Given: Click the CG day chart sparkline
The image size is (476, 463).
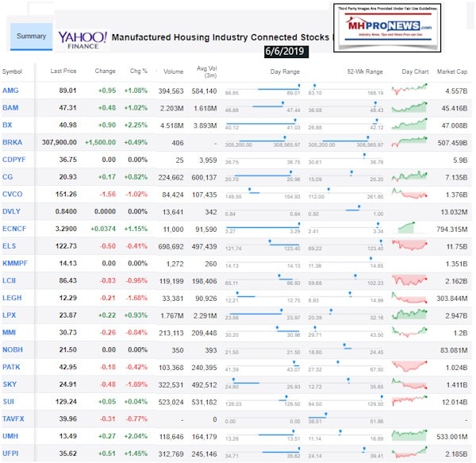Looking at the screenshot, I should 409,176.
